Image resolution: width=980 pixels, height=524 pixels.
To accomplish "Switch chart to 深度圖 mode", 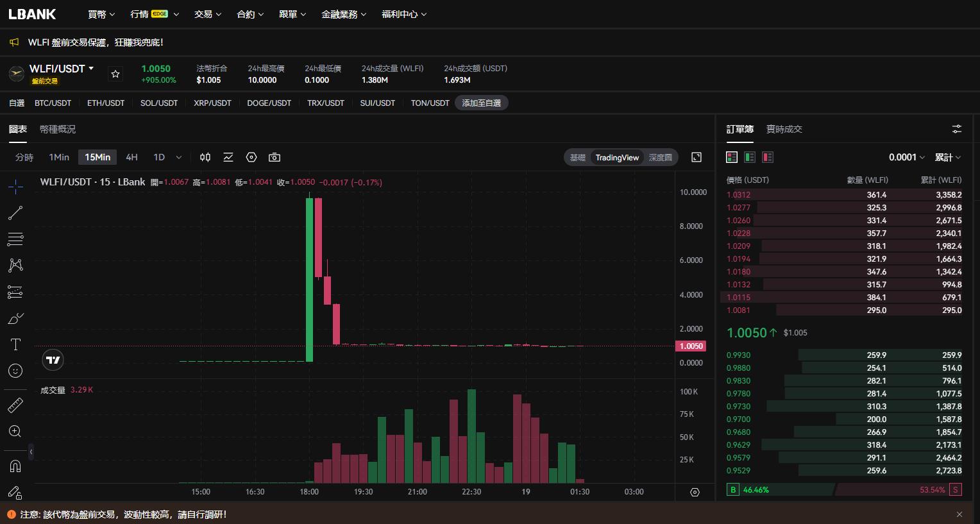I will [x=660, y=157].
